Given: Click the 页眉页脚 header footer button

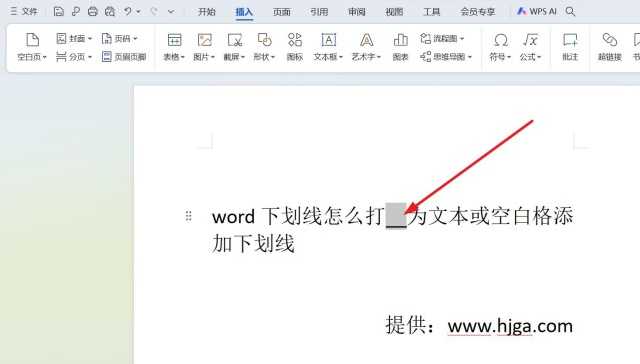Looking at the screenshot, I should pyautogui.click(x=124, y=57).
